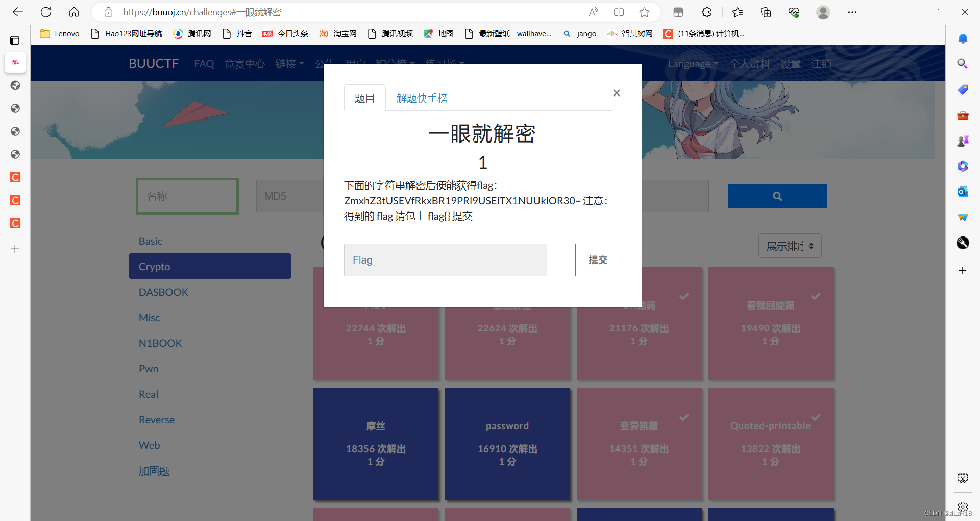The width and height of the screenshot is (980, 521).
Task: Click the blue magnifier search button
Action: click(x=777, y=196)
